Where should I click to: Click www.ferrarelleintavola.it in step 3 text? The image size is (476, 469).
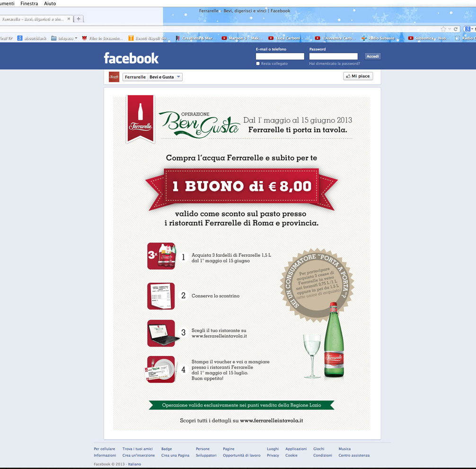click(219, 336)
